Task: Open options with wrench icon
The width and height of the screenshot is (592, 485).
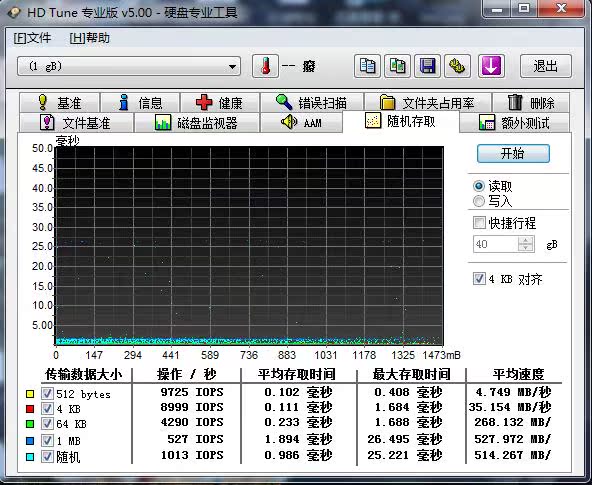Action: click(457, 66)
